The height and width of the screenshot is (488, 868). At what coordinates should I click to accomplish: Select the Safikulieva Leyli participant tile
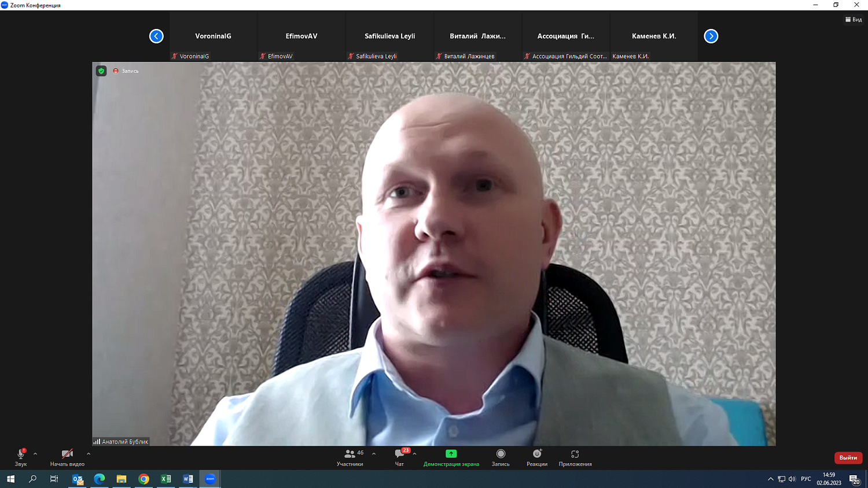coord(389,41)
